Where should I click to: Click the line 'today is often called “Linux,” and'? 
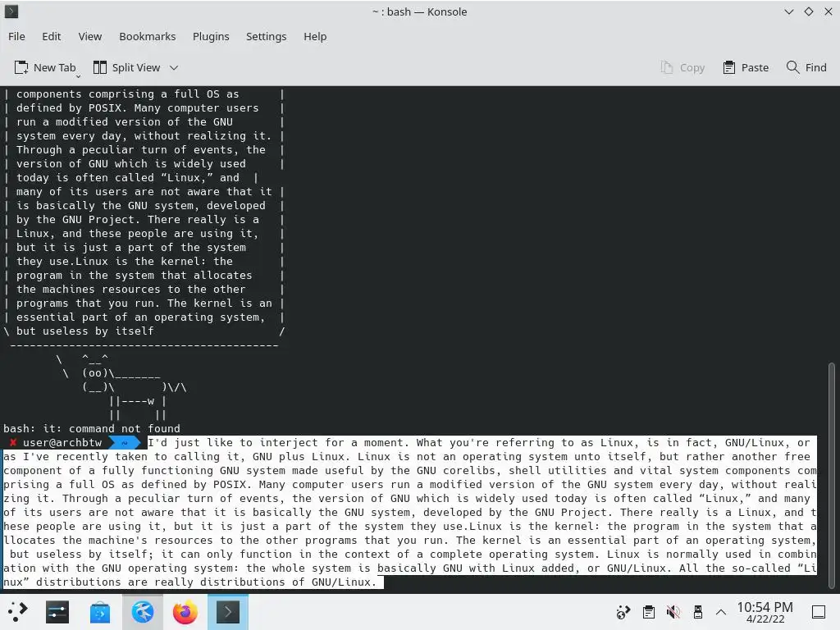pyautogui.click(x=128, y=178)
